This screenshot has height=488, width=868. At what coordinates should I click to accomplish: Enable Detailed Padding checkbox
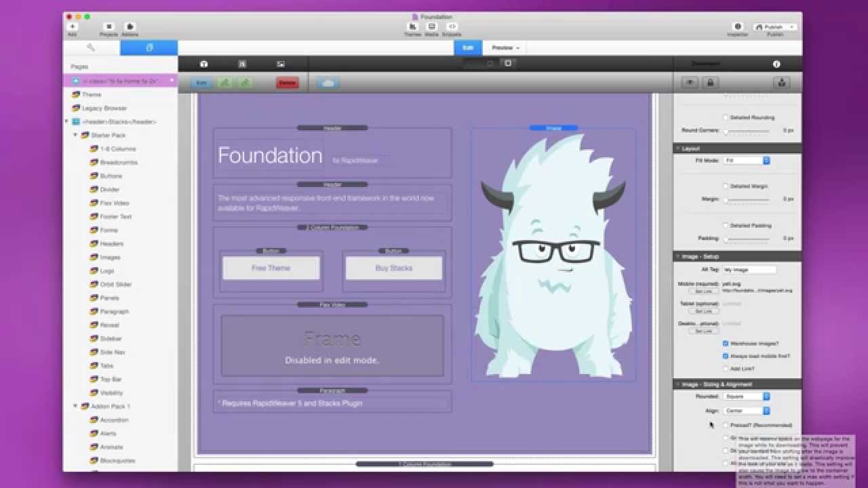(x=726, y=225)
